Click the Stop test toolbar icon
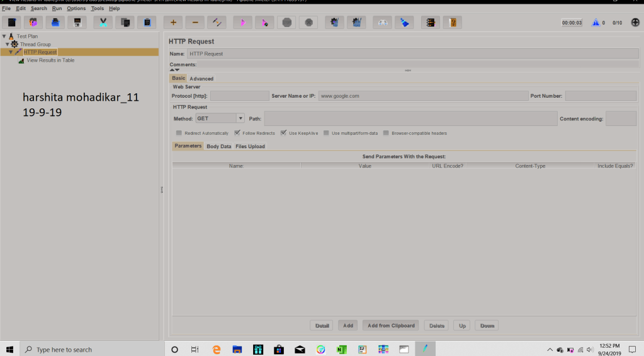The image size is (644, 356). (286, 23)
